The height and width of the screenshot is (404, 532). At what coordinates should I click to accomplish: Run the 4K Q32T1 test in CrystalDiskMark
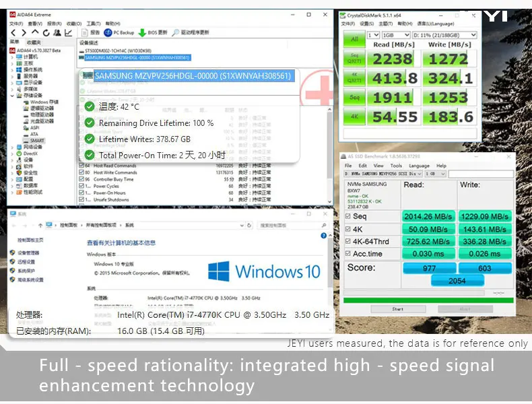point(354,78)
